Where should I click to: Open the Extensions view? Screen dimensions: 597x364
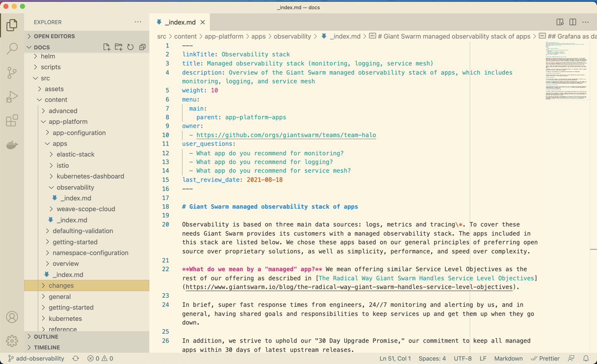tap(12, 121)
